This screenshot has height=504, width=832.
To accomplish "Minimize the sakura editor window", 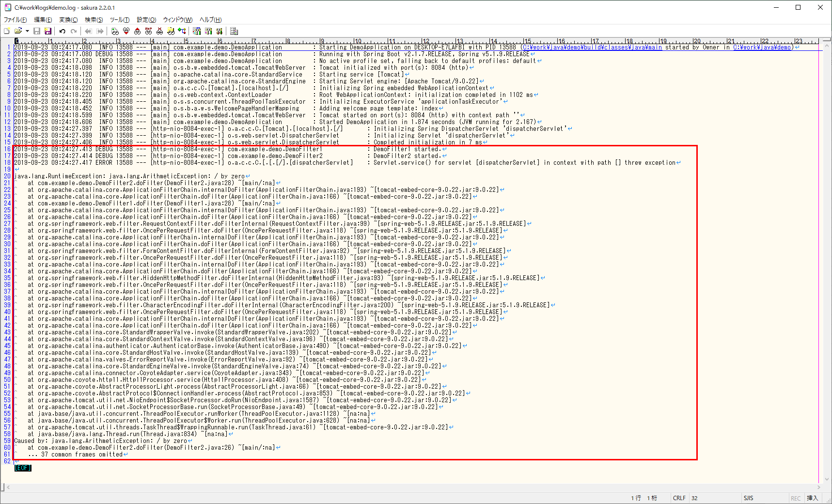I will click(776, 7).
